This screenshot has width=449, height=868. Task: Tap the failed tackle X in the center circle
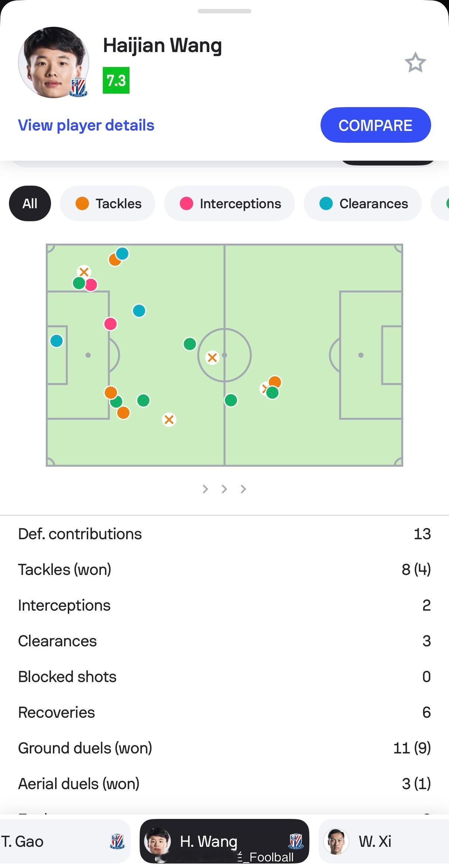click(212, 358)
